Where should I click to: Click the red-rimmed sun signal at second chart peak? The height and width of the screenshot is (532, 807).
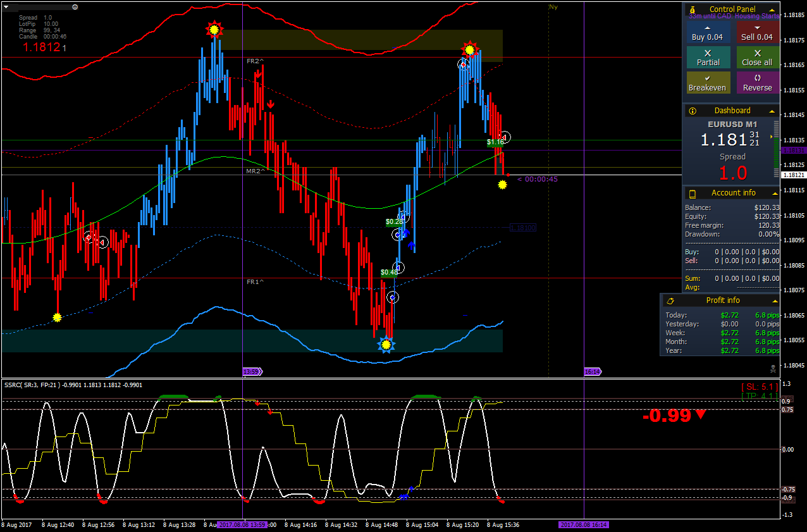(x=469, y=49)
